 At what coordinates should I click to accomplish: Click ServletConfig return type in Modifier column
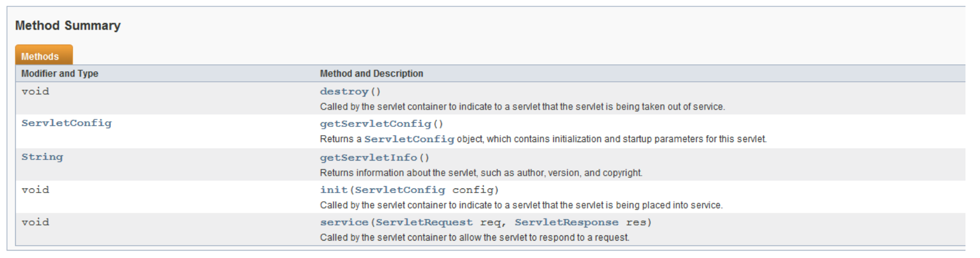click(66, 123)
